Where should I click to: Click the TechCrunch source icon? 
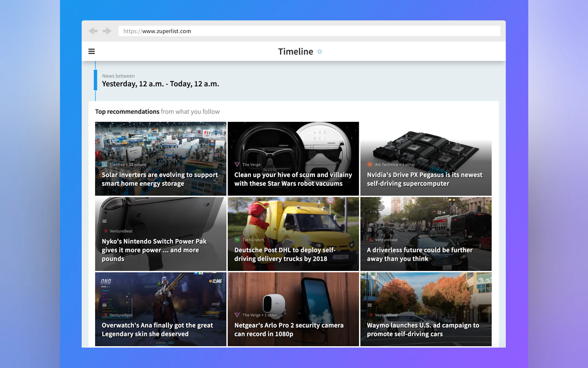(x=237, y=239)
